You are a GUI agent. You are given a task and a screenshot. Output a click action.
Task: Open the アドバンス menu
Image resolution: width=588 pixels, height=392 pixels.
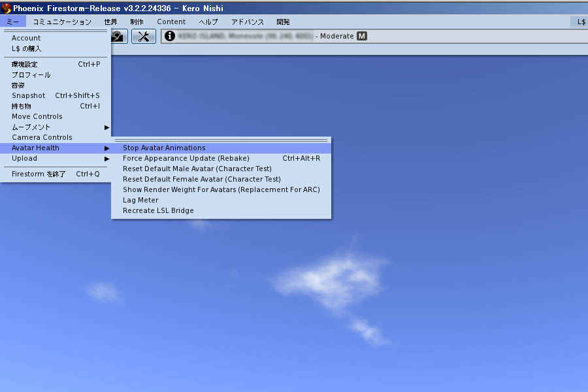click(248, 22)
